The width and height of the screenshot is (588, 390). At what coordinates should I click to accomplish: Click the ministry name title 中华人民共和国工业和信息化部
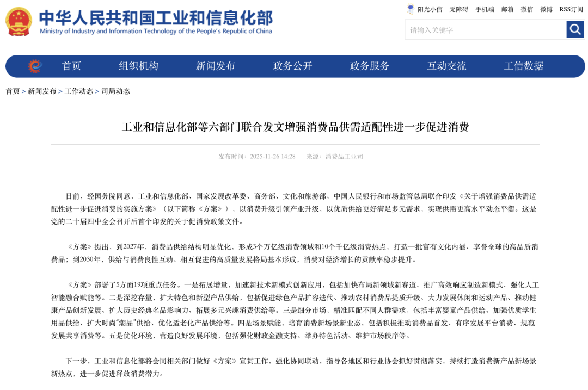coord(156,17)
